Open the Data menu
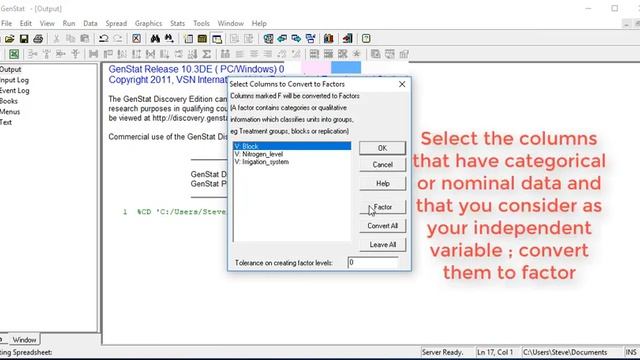640x360 pixels. 90,23
